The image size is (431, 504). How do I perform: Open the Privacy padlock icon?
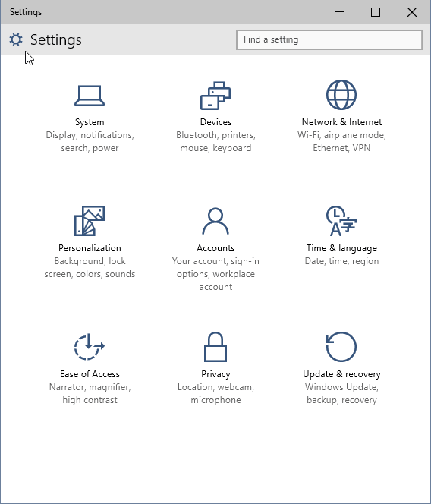[215, 347]
